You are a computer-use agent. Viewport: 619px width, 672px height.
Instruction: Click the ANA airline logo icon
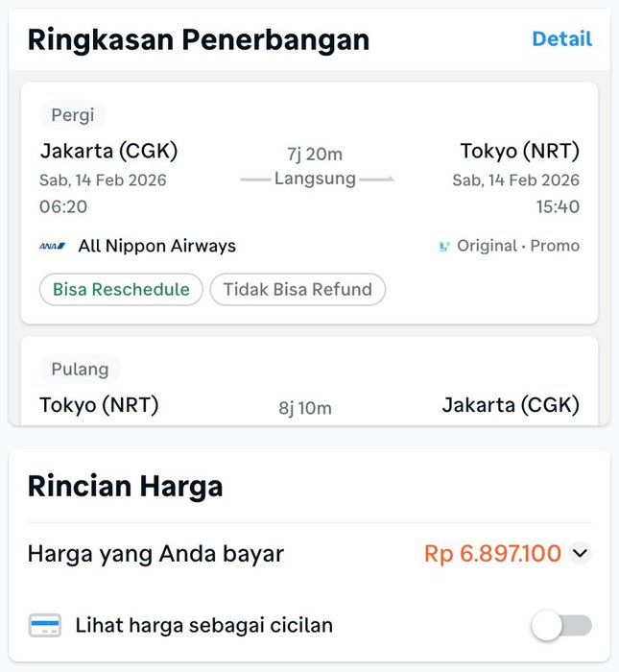[52, 246]
